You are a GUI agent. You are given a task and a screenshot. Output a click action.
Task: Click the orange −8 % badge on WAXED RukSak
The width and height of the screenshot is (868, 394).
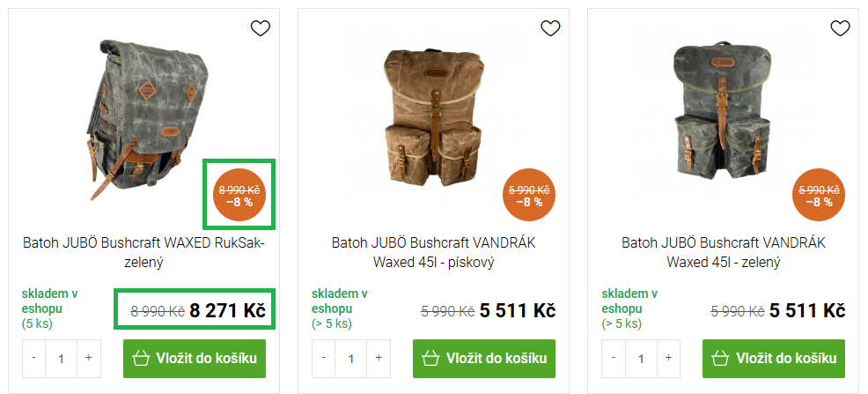tap(239, 195)
